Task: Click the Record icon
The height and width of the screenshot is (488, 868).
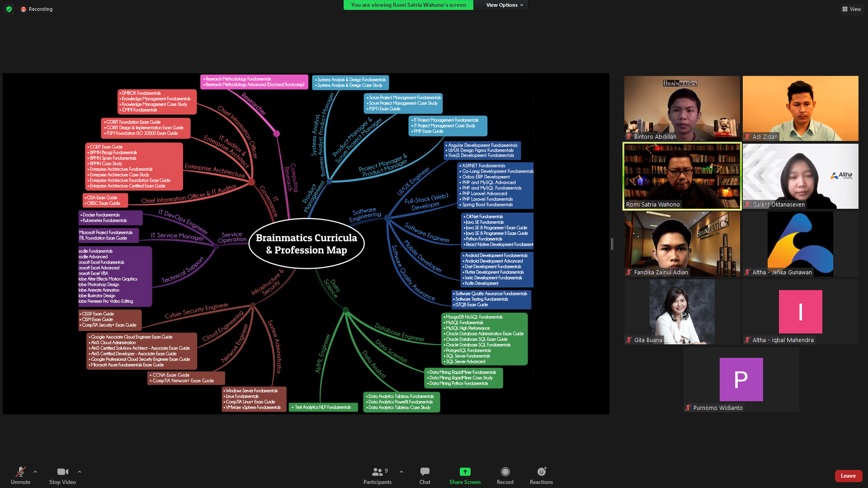Action: coord(505,472)
